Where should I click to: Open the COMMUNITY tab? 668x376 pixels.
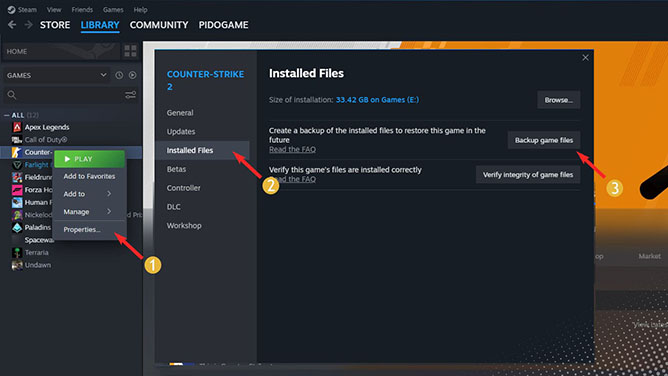[159, 25]
